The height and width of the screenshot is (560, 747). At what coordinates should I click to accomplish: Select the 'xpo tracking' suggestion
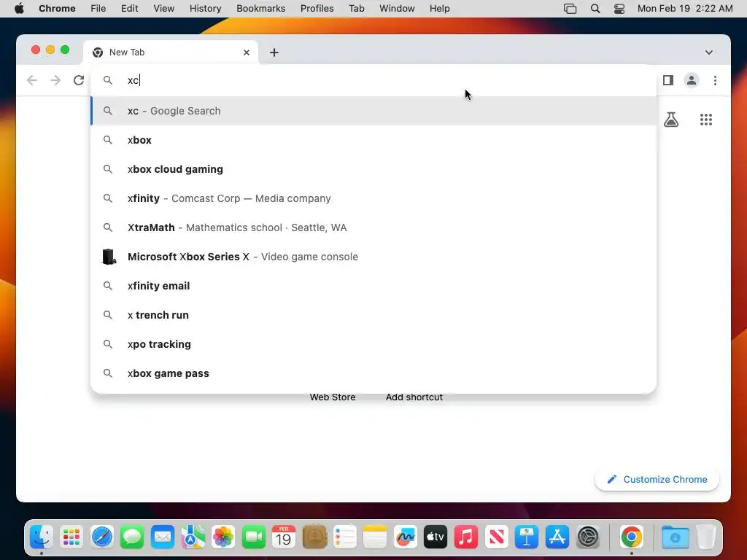point(373,344)
